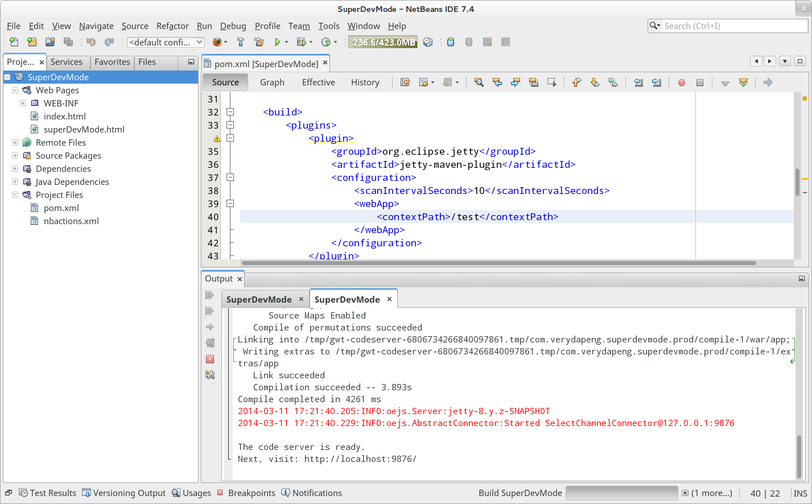Click the Validate XML double-check icon
This screenshot has width=812, height=504.
click(743, 82)
